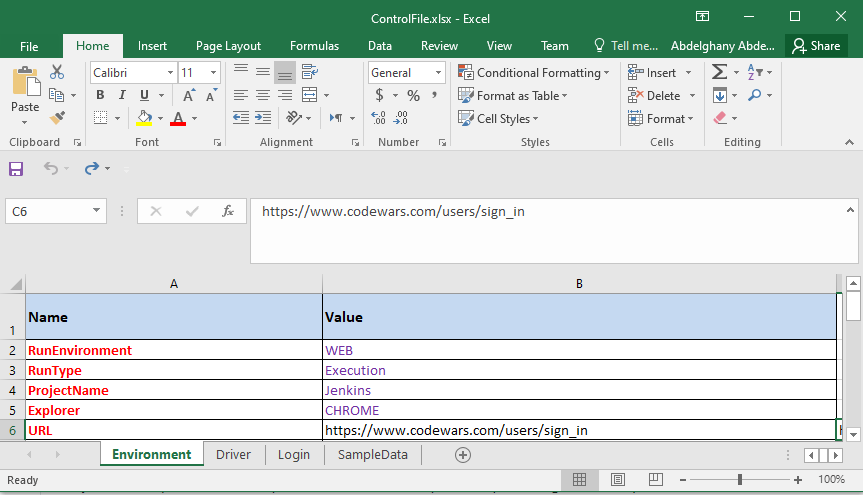The height and width of the screenshot is (495, 863).
Task: Cut selection with the scissors icon
Action: point(57,72)
